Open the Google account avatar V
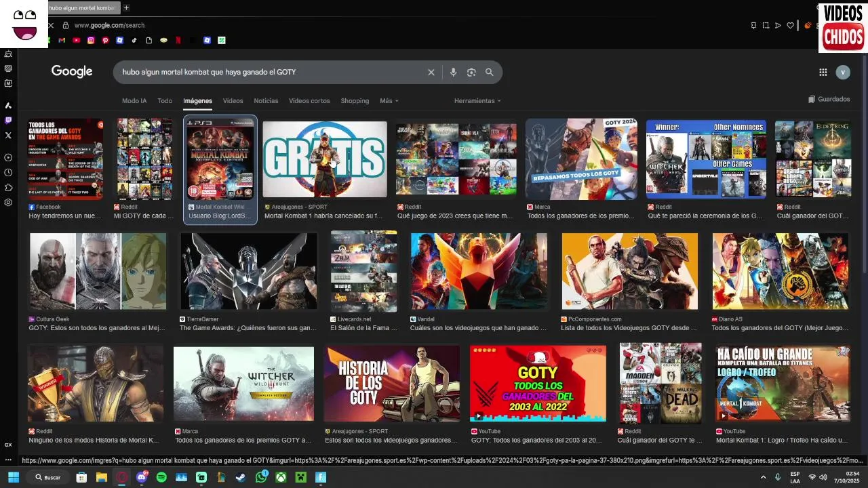 (x=843, y=72)
